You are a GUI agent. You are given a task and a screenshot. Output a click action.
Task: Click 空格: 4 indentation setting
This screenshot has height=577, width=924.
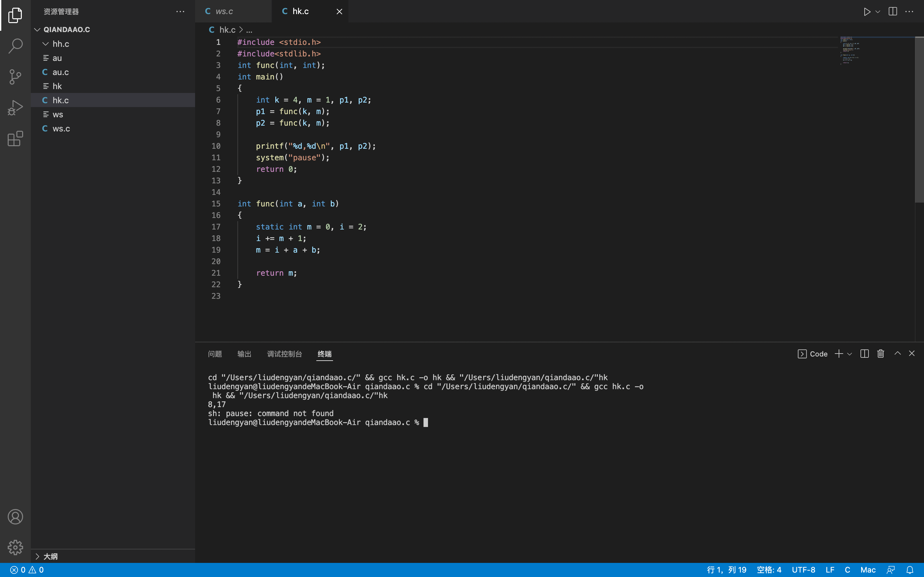coord(769,570)
